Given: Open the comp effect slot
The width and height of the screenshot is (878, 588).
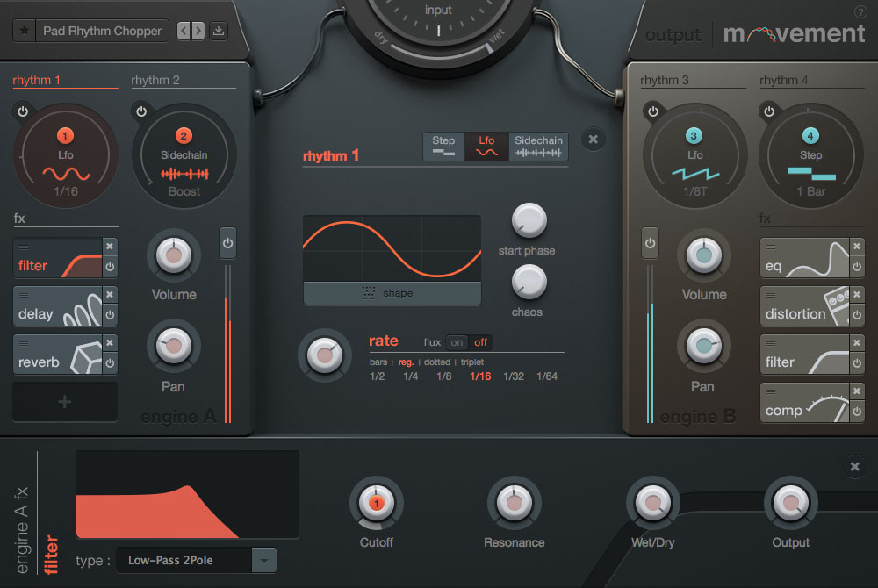Looking at the screenshot, I should [803, 403].
